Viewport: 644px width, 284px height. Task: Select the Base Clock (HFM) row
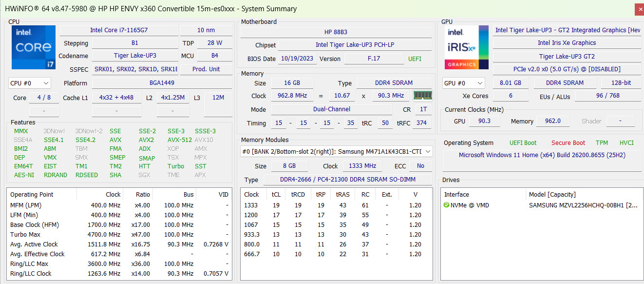pos(119,224)
